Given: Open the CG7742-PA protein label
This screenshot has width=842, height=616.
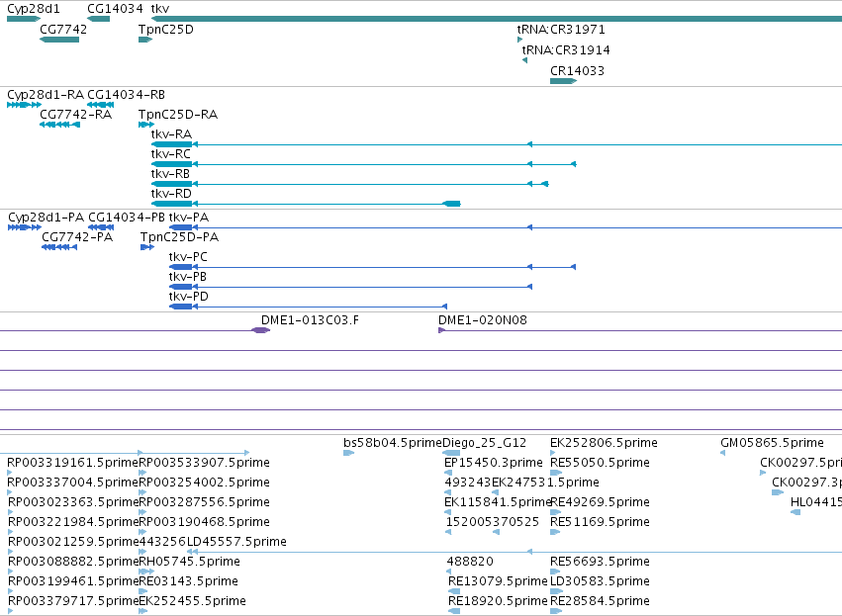Looking at the screenshot, I should (x=77, y=237).
